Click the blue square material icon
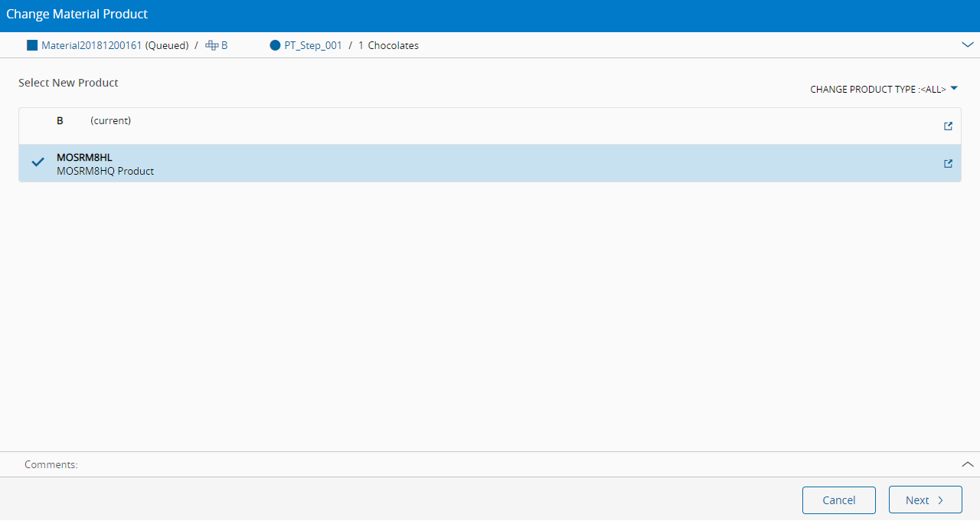This screenshot has height=521, width=980. coord(32,45)
